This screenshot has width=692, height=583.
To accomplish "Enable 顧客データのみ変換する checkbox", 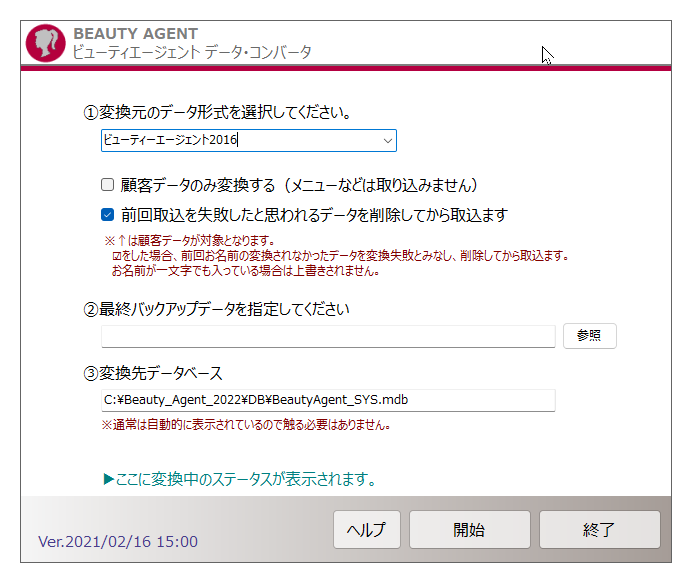I will [107, 184].
